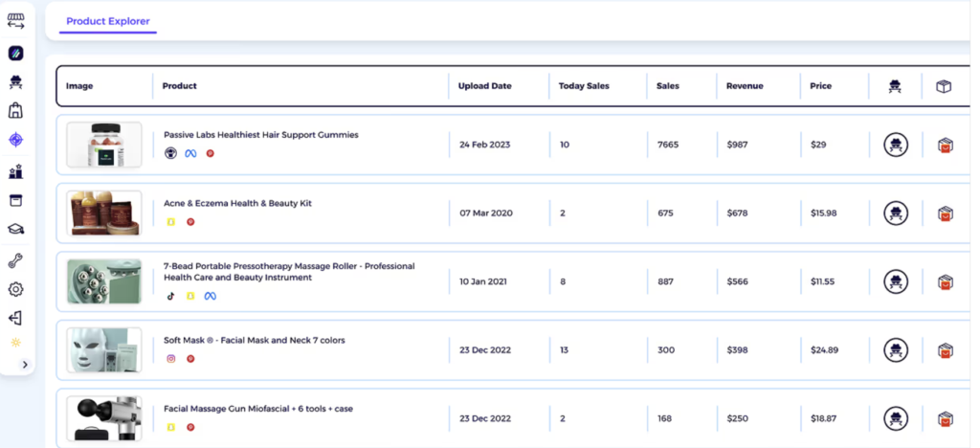Click the Meta icon under the Massage Roller

point(211,296)
